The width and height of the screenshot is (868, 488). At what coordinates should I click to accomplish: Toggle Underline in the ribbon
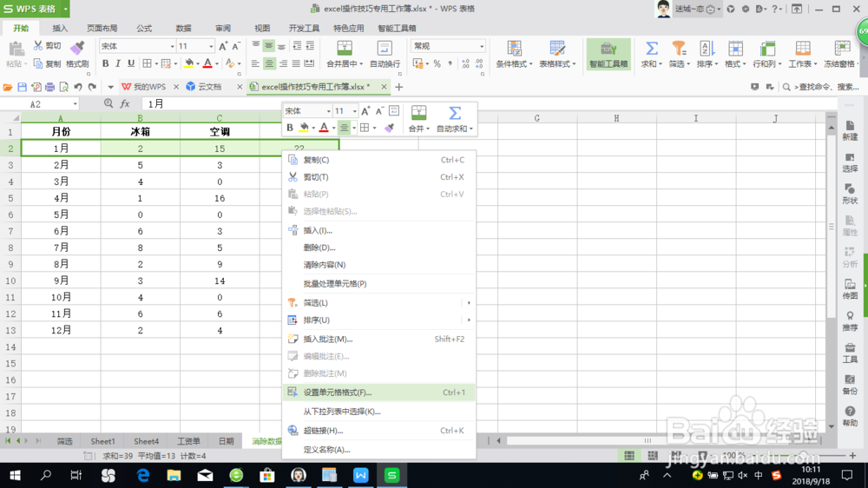tap(131, 63)
